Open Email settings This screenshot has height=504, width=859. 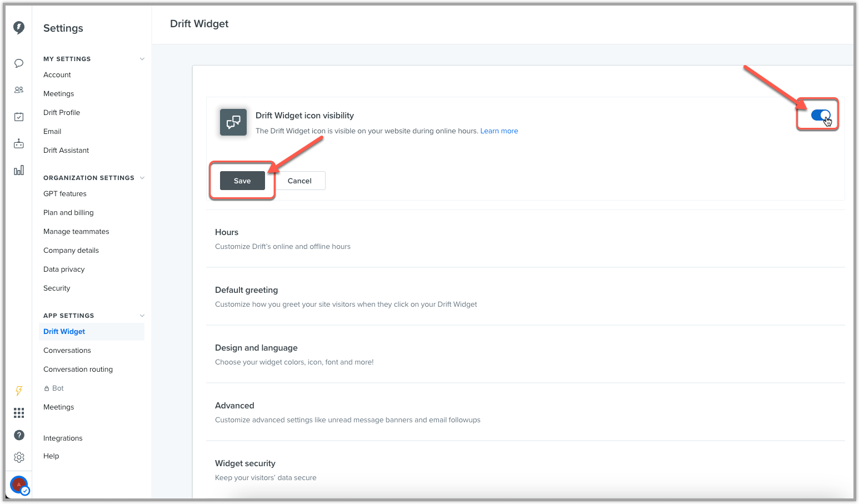[x=52, y=132]
